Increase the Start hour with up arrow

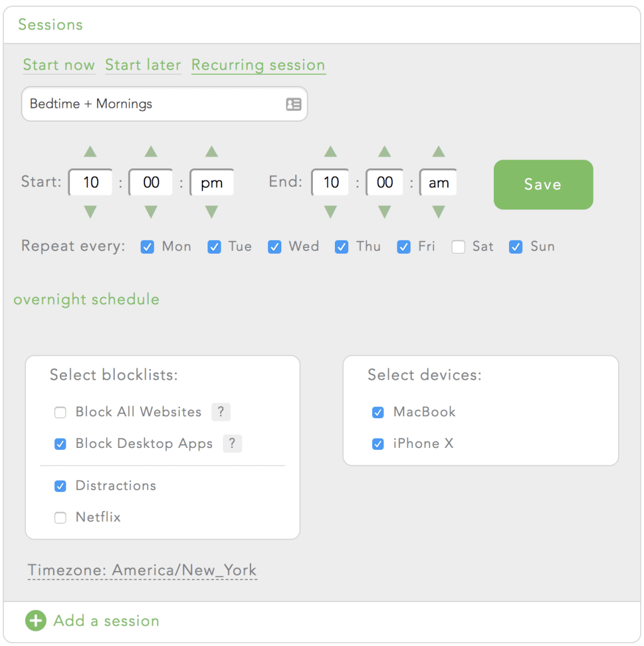(x=90, y=151)
